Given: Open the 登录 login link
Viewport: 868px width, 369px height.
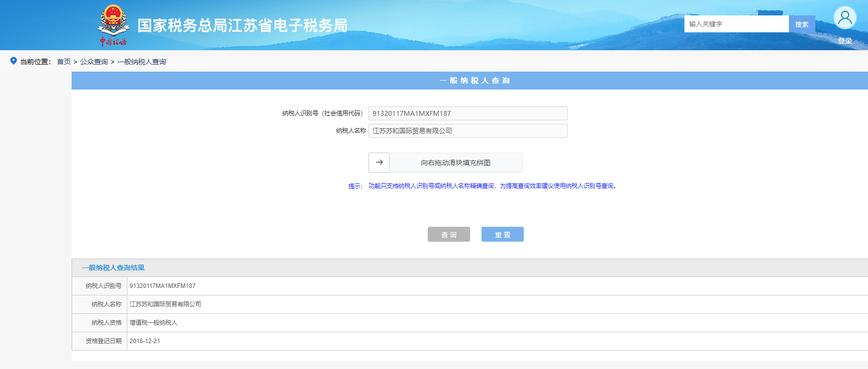Looking at the screenshot, I should point(845,41).
